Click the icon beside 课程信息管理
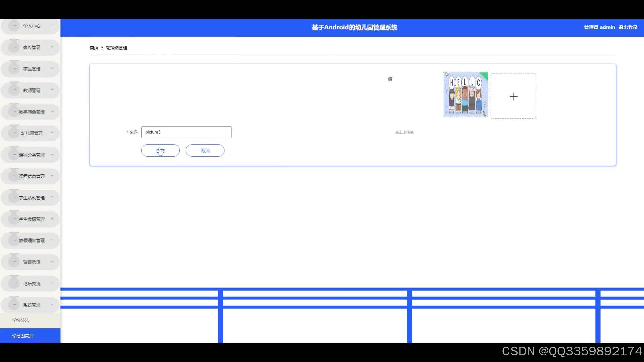 tap(14, 175)
